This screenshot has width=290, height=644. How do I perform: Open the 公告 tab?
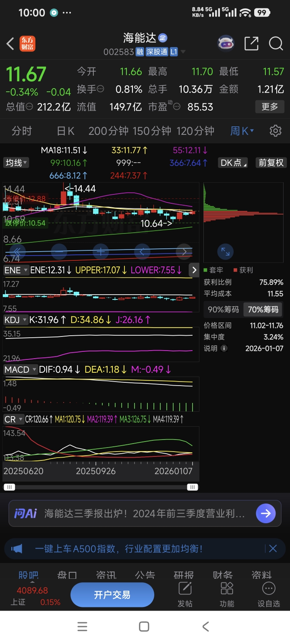tap(145, 574)
